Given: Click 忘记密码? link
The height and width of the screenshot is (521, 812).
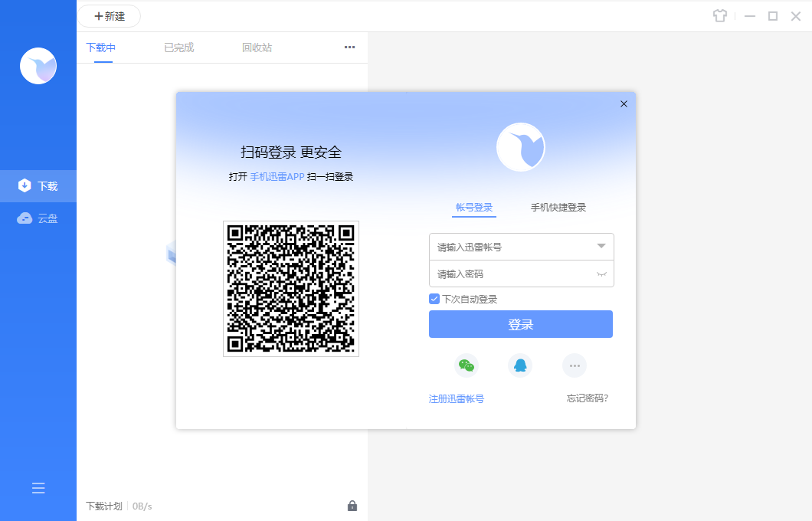Looking at the screenshot, I should [588, 398].
